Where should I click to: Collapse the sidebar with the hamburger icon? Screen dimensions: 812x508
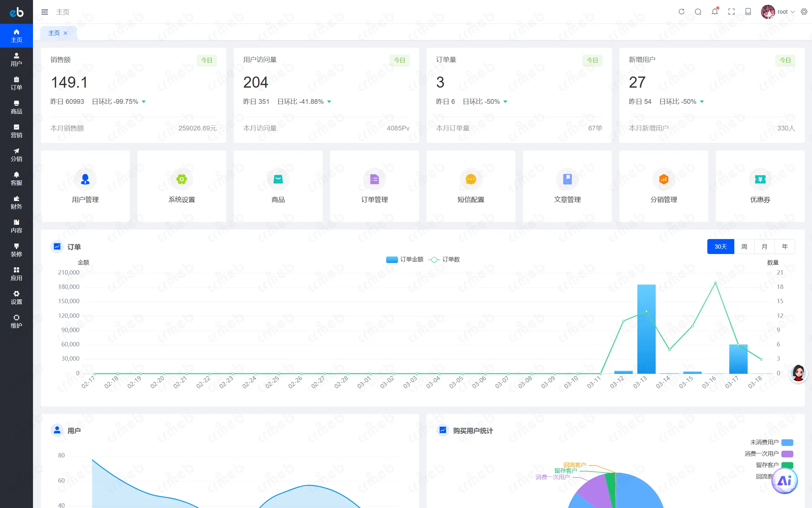(x=45, y=12)
